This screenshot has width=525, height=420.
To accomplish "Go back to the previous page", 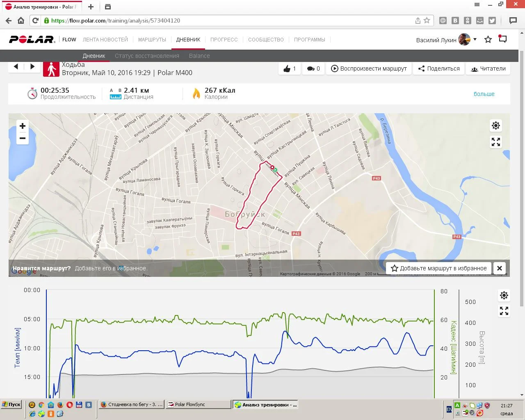I will point(9,21).
